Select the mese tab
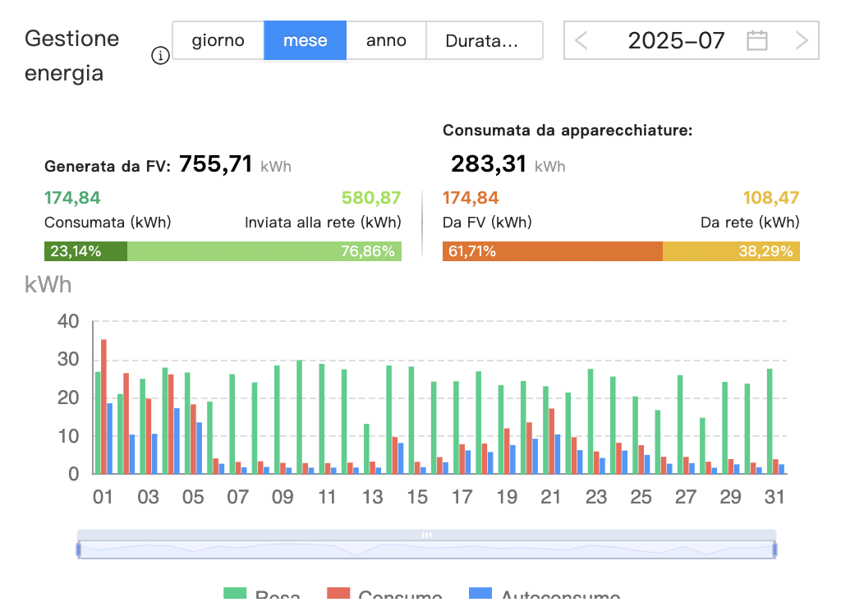Screen dimensions: 841x616 pos(305,40)
